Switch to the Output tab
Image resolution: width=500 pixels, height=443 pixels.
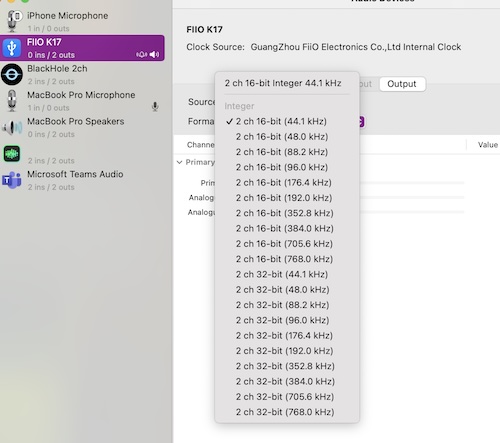402,84
